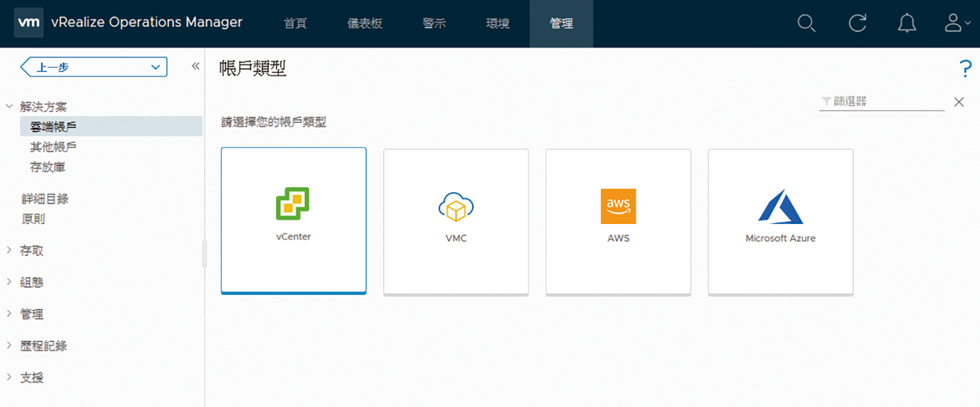Click the filter funnel icon
Screen dimensions: 980x407
click(x=826, y=102)
